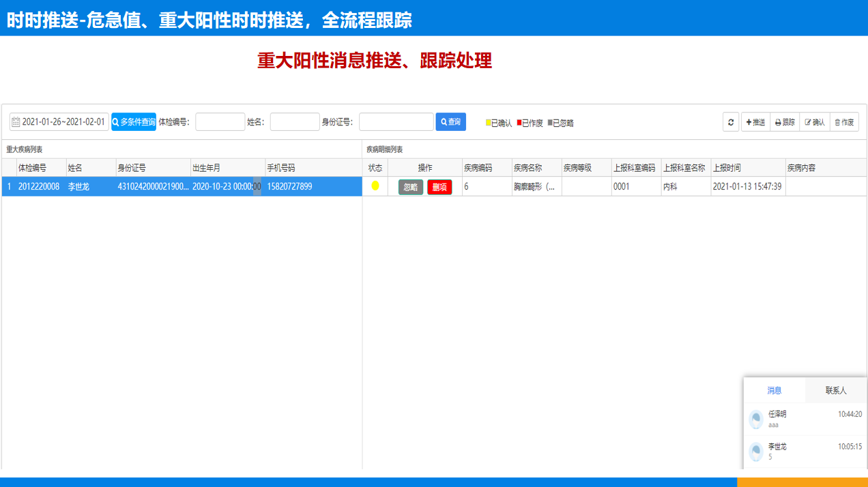The image size is (868, 487).
Task: Click the birth date 2020-10-23 cell
Action: [228, 186]
